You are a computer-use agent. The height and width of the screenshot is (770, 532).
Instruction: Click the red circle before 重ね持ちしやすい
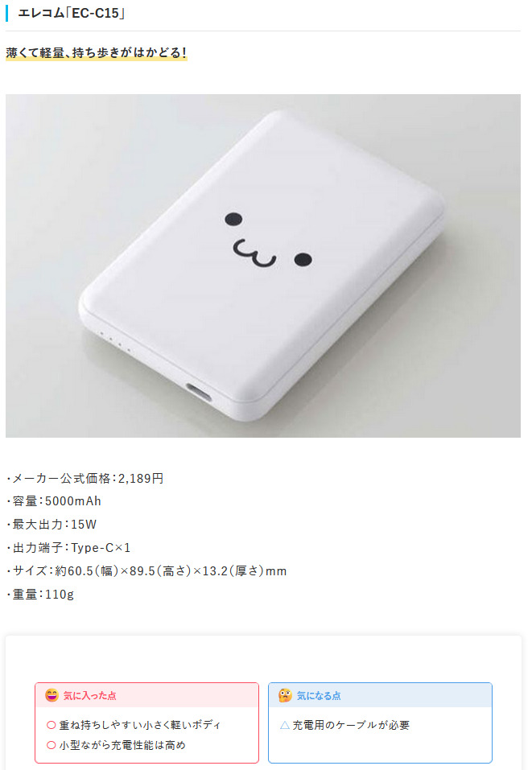(51, 725)
